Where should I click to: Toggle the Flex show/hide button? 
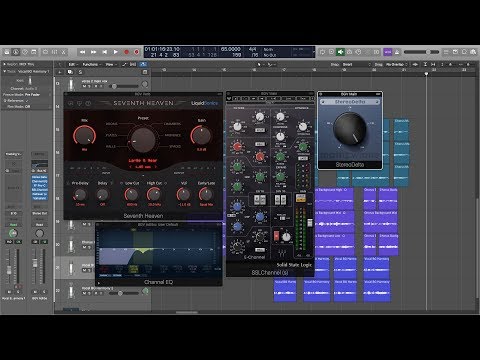pos(133,64)
